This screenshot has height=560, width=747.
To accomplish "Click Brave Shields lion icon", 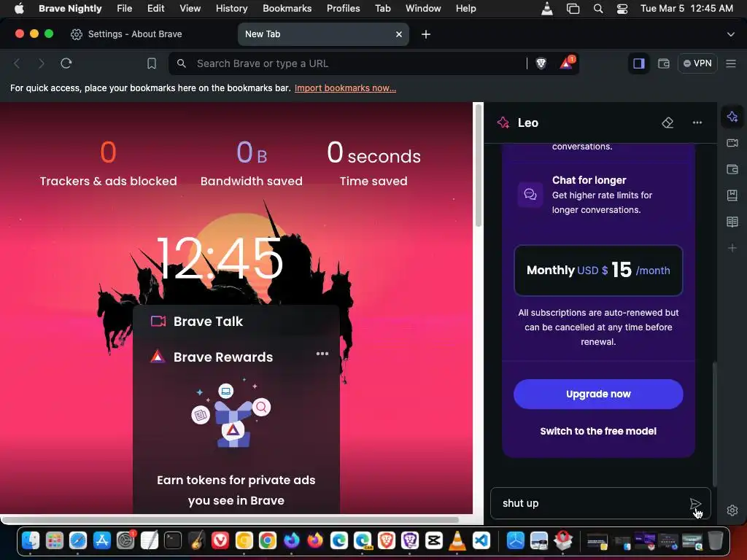I will coord(541,63).
